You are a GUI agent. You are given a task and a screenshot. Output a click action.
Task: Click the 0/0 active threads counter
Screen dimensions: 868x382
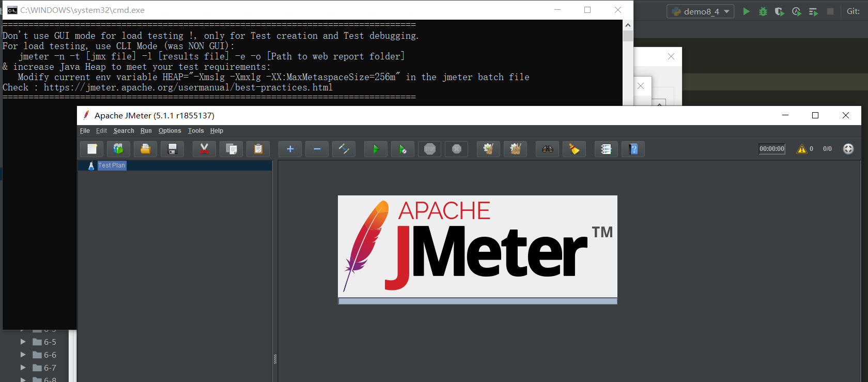point(827,149)
